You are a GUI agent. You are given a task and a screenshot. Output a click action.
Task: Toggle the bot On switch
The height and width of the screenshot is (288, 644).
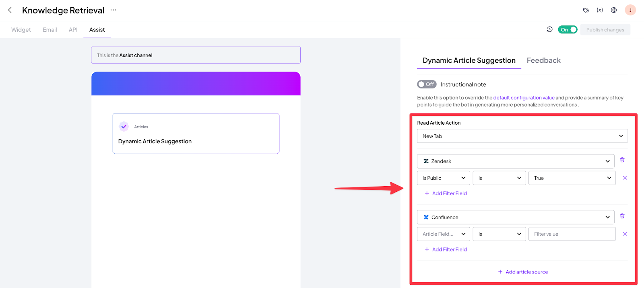568,29
